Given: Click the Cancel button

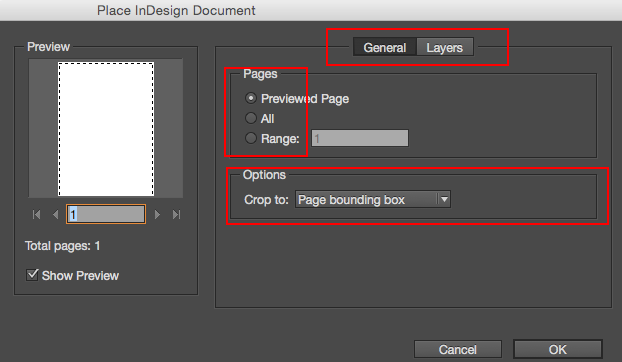Looking at the screenshot, I should click(x=458, y=349).
